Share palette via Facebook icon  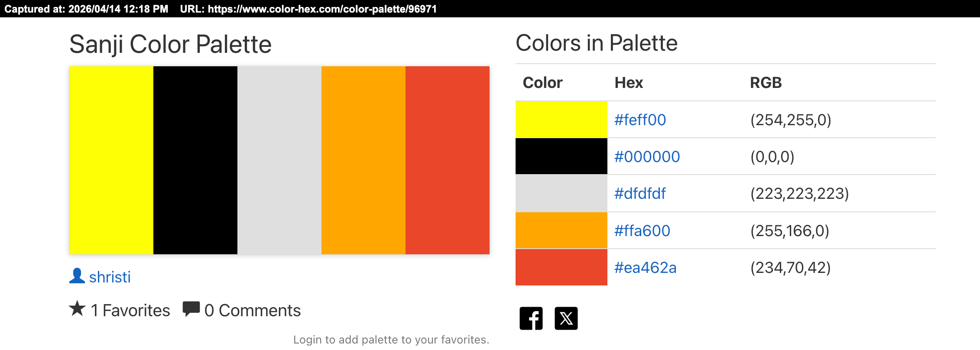tap(531, 318)
